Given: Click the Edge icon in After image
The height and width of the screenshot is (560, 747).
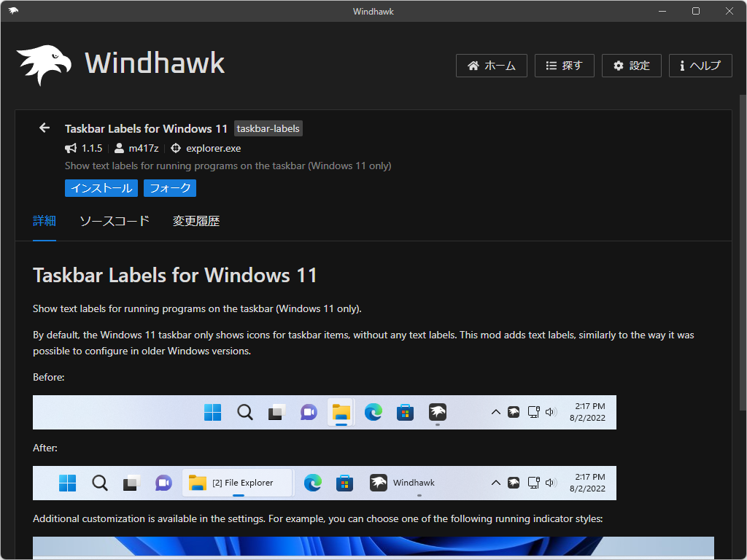Looking at the screenshot, I should (312, 483).
